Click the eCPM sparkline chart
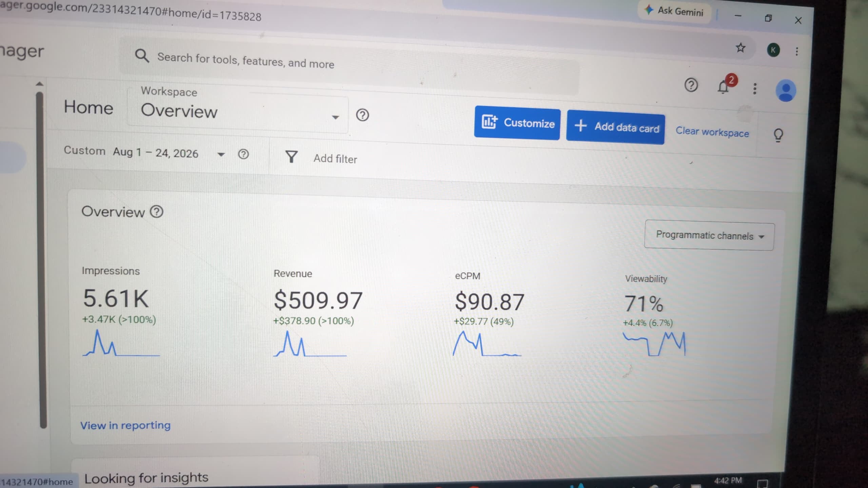The image size is (868, 488). [487, 344]
